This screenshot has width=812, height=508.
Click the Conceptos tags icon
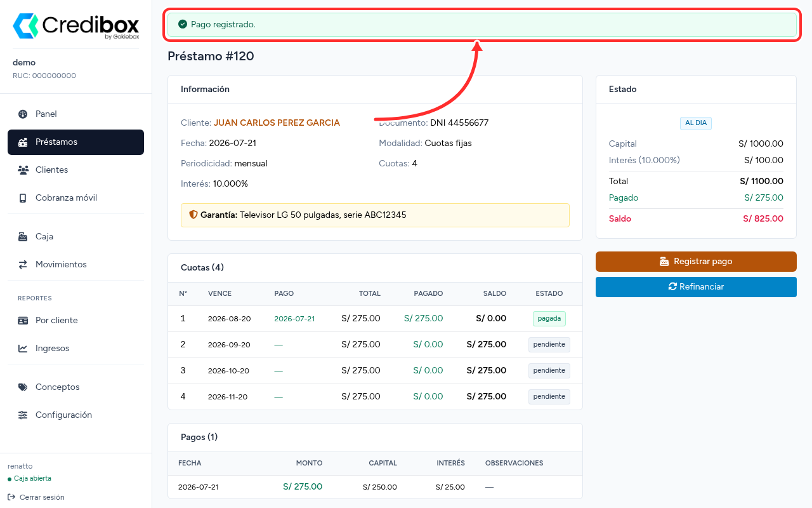point(23,387)
